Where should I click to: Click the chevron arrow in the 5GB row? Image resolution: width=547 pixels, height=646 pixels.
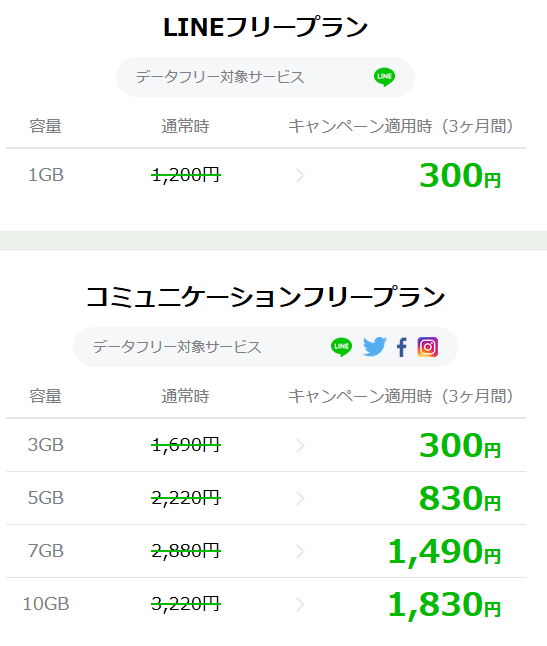pyautogui.click(x=300, y=499)
